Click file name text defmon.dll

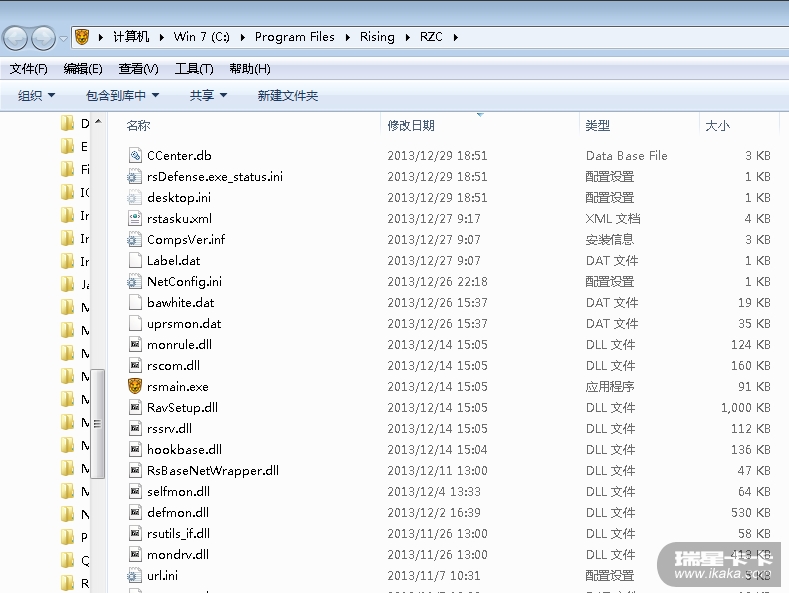coord(178,512)
